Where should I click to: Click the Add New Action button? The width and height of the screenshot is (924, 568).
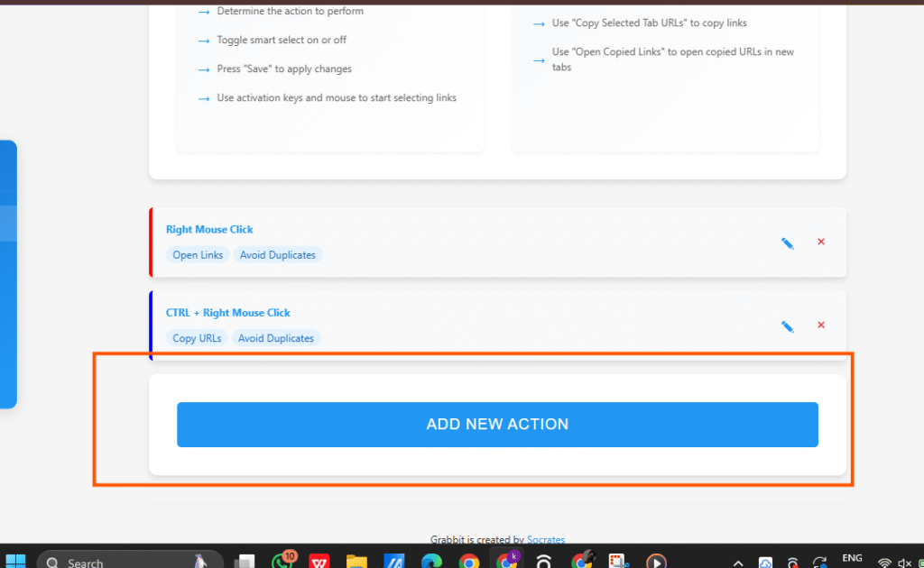tap(497, 425)
